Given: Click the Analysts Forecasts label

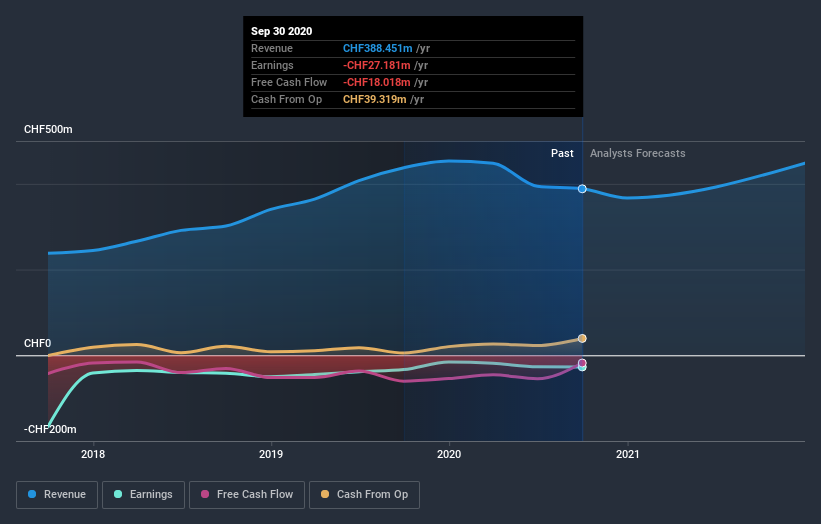Looking at the screenshot, I should click(x=637, y=153).
